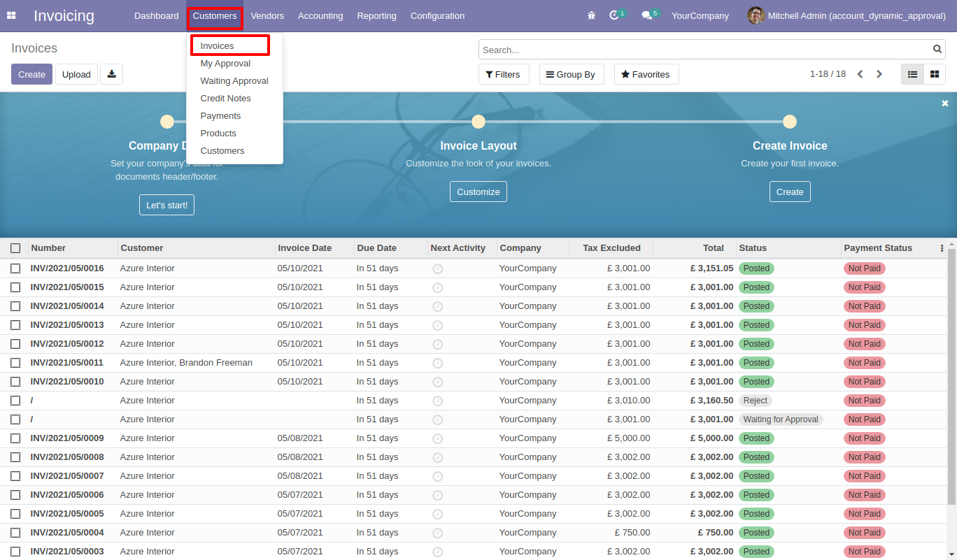This screenshot has height=560, width=957.
Task: Open the conversations chat bubble icon
Action: coord(647,15)
